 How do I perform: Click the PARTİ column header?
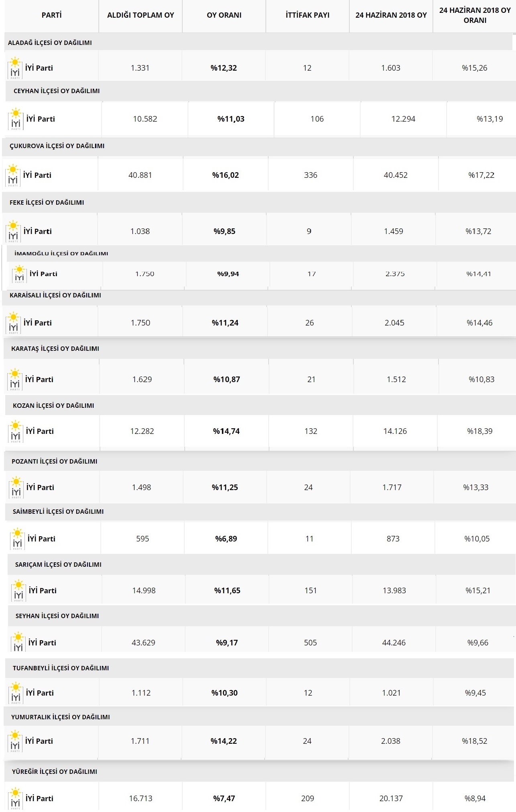click(x=51, y=15)
